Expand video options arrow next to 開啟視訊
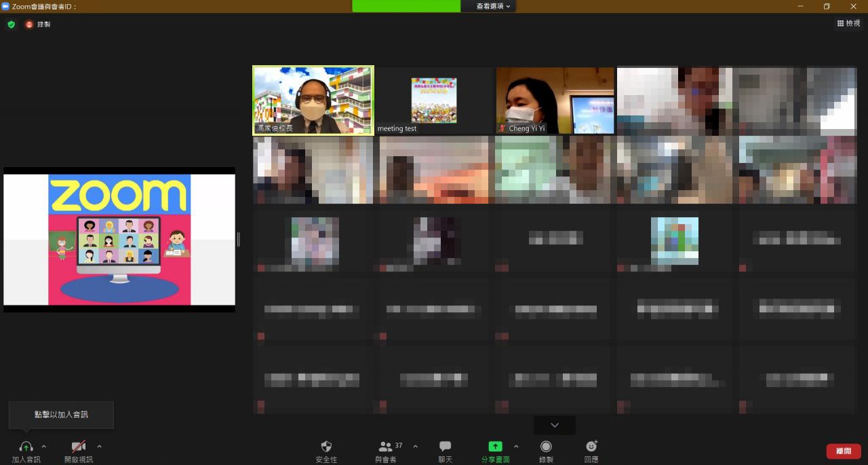 click(x=100, y=447)
